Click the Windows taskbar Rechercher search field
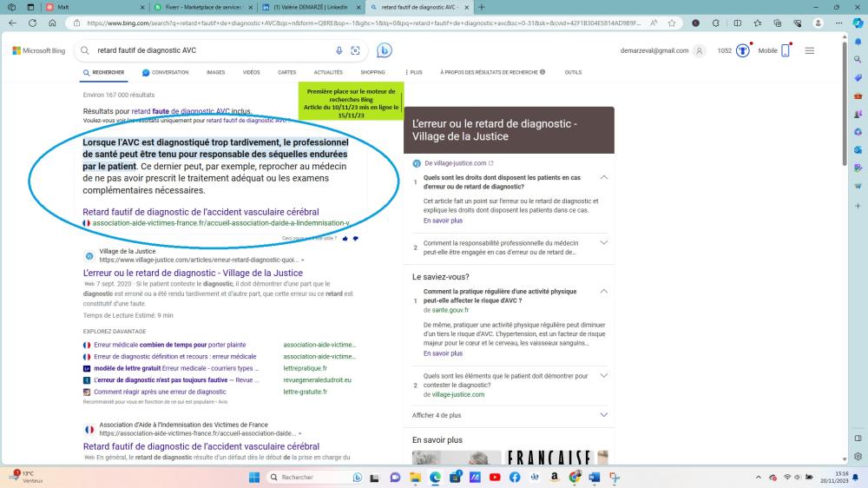 tap(316, 477)
